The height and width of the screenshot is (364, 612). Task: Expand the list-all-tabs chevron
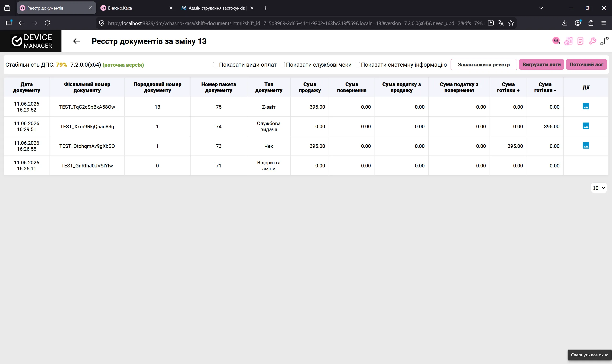pos(541,8)
